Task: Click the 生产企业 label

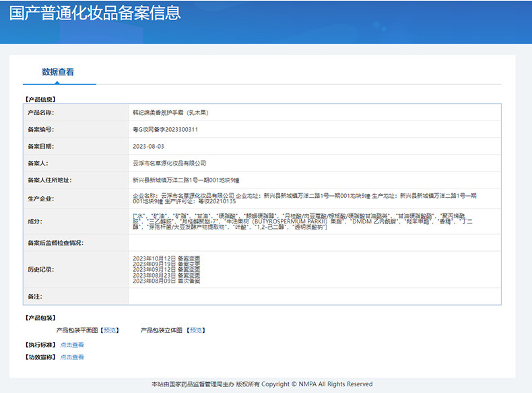Action: pyautogui.click(x=40, y=199)
